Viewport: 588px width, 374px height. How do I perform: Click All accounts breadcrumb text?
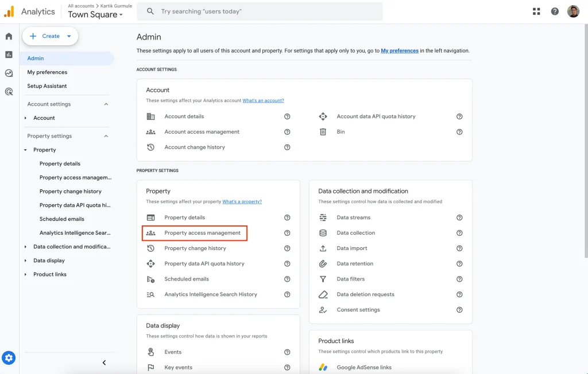point(81,6)
